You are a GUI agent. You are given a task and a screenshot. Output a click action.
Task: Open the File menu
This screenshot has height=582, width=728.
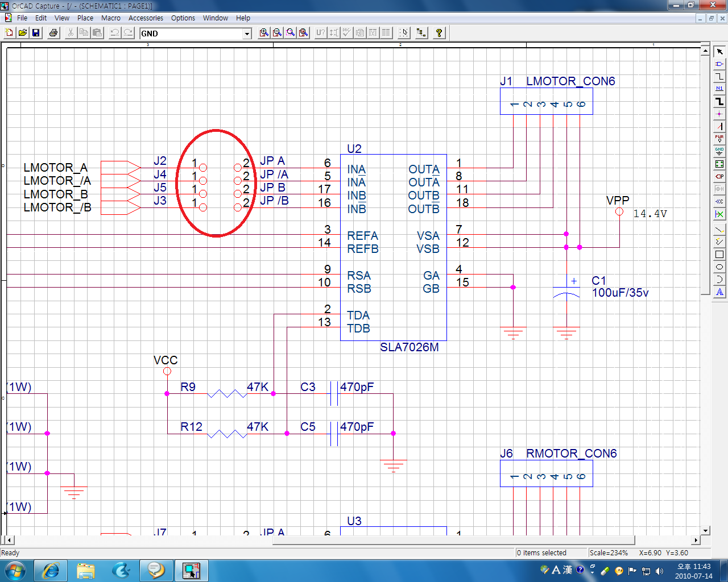pos(22,18)
